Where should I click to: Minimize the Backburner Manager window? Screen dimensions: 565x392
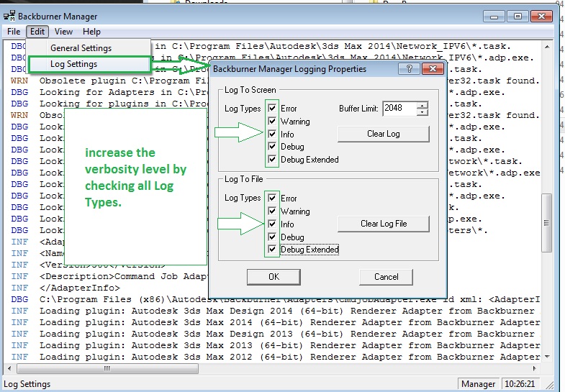(x=494, y=17)
